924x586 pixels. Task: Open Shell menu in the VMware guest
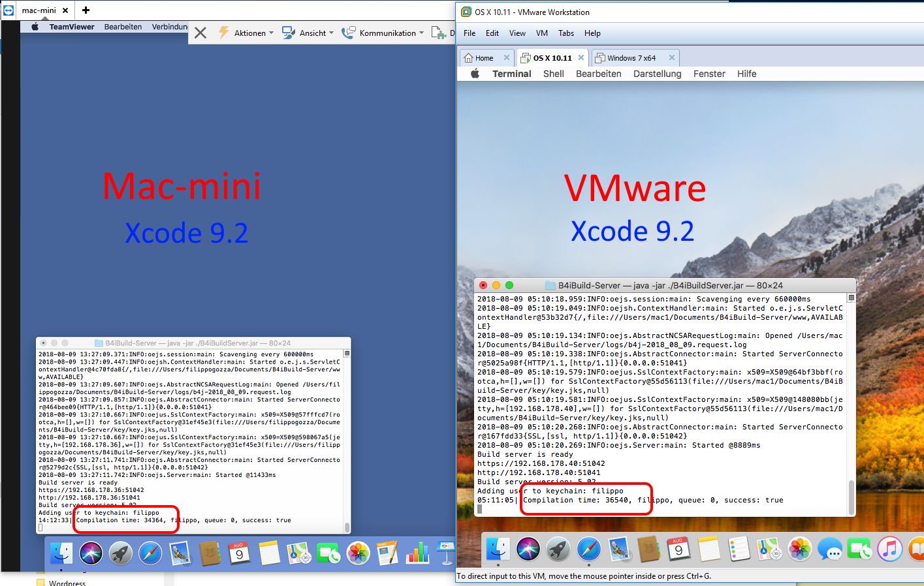553,74
